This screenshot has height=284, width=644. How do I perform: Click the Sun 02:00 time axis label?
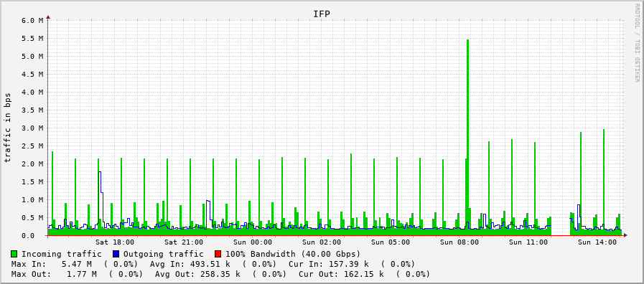pyautogui.click(x=322, y=242)
